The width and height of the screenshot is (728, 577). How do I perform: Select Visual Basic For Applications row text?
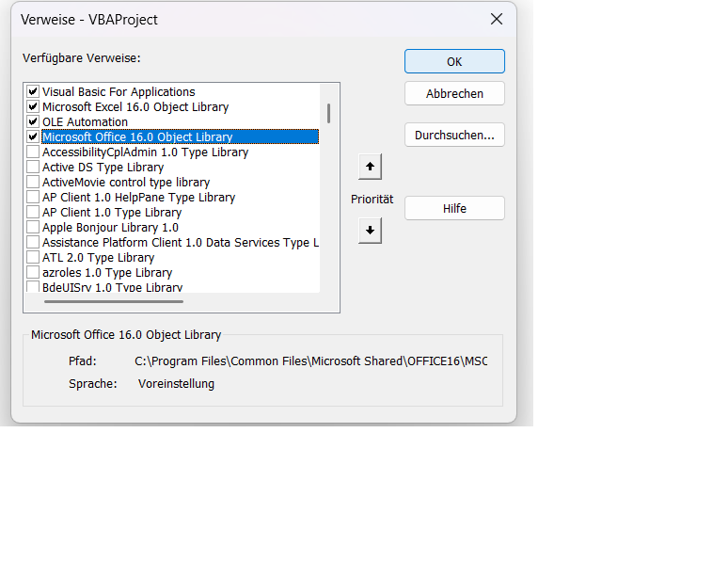[119, 91]
